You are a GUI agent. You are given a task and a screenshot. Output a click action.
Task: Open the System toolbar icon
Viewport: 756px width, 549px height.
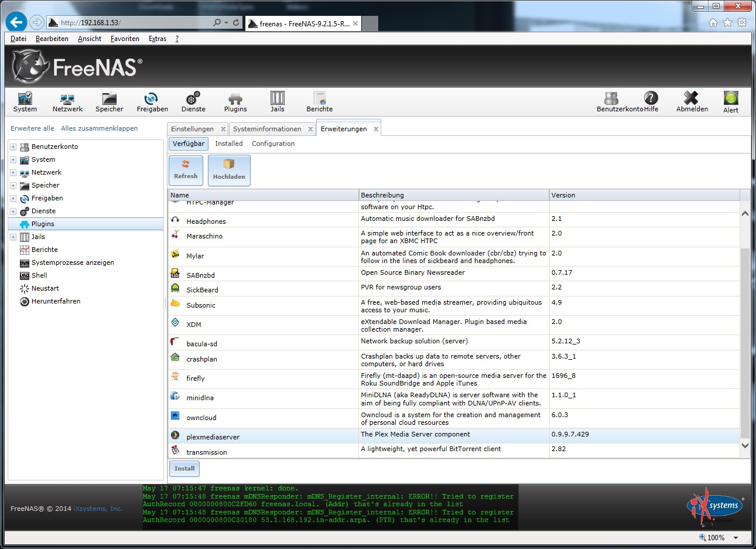tap(25, 98)
